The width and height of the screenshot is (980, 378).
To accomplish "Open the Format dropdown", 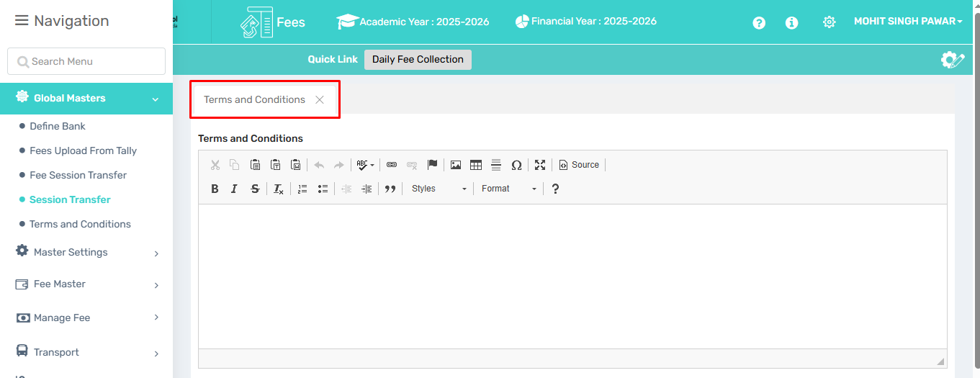I will click(x=509, y=189).
